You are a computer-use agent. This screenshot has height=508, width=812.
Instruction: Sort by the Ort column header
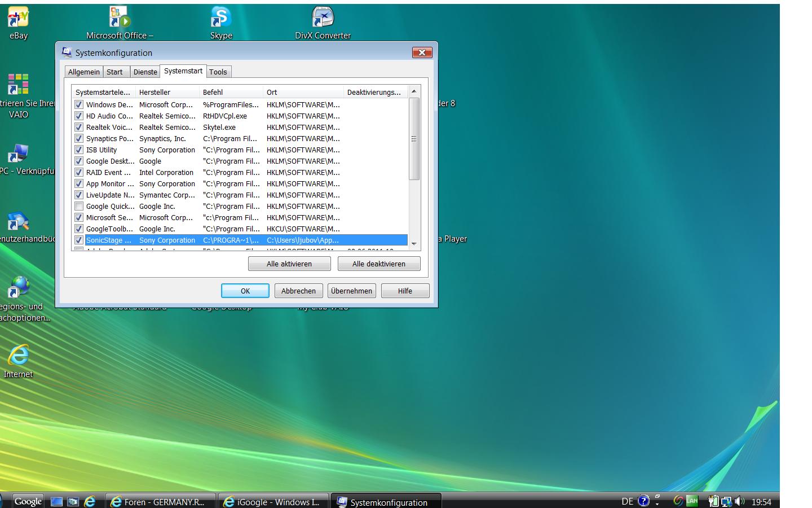(303, 92)
